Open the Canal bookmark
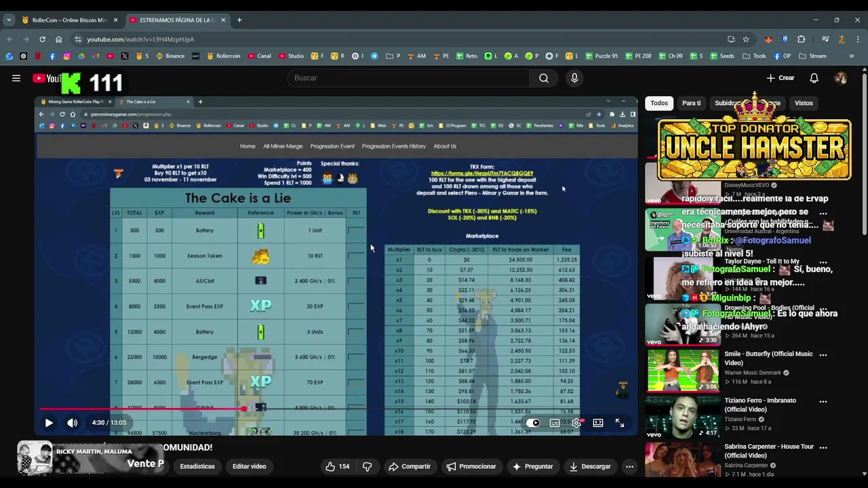 (x=260, y=56)
